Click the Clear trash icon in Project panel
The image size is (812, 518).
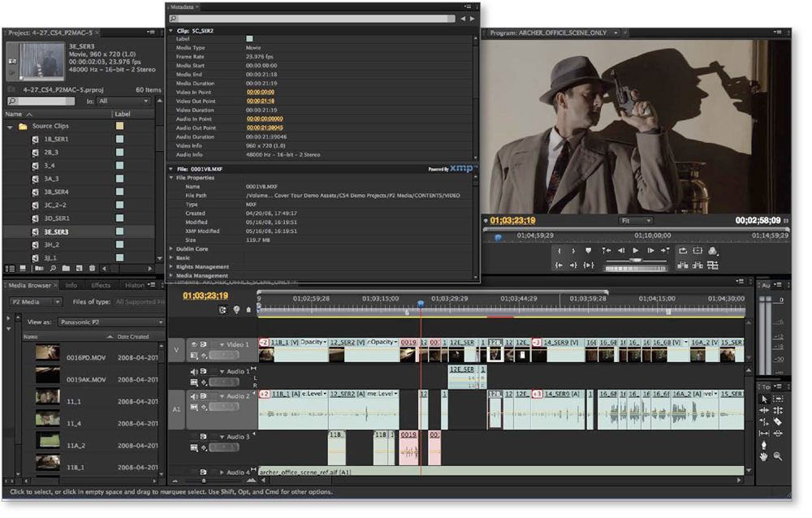coord(93,268)
